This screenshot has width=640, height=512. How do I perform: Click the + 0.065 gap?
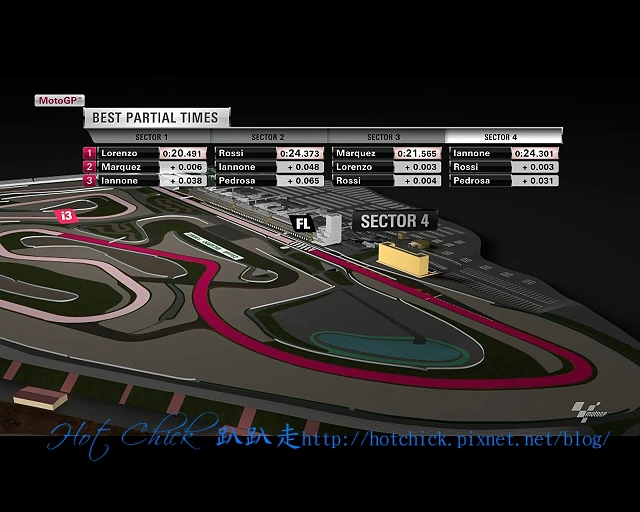point(300,180)
